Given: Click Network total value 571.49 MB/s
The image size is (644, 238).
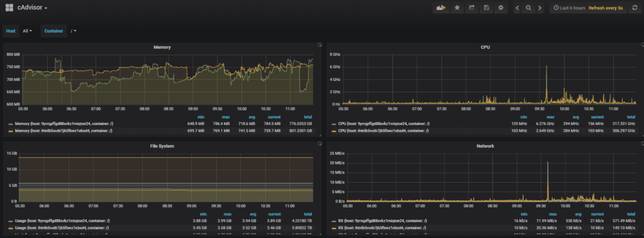Looking at the screenshot, I should tap(625, 220).
